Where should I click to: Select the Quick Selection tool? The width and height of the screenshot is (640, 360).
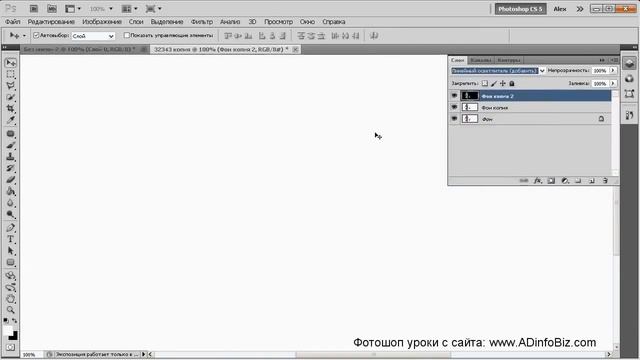pos(11,97)
